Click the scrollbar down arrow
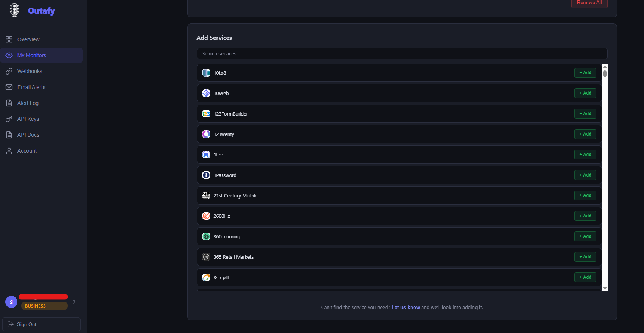This screenshot has width=644, height=333. pos(605,288)
